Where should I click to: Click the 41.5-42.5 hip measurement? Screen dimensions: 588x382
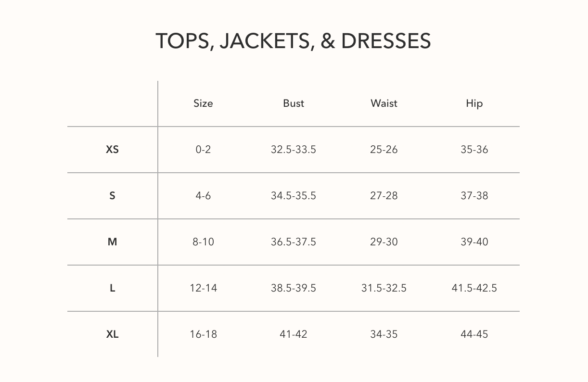[474, 288]
